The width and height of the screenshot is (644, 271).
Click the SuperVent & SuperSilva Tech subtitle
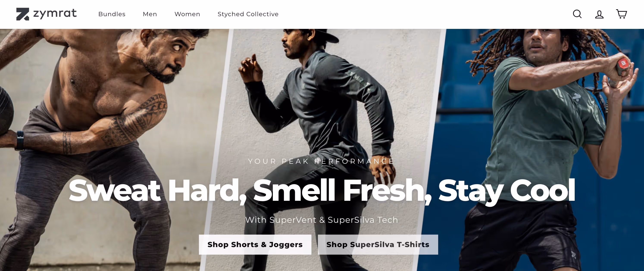(322, 220)
